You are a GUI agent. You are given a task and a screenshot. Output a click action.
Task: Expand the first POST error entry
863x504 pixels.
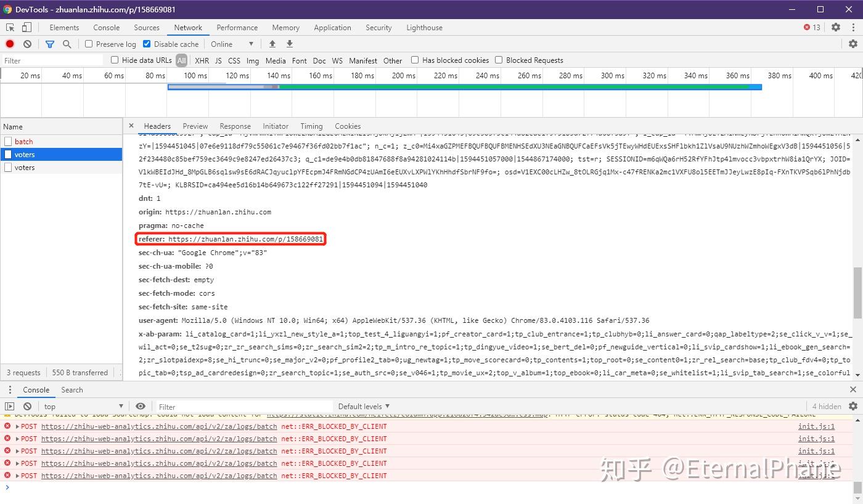[x=17, y=426]
